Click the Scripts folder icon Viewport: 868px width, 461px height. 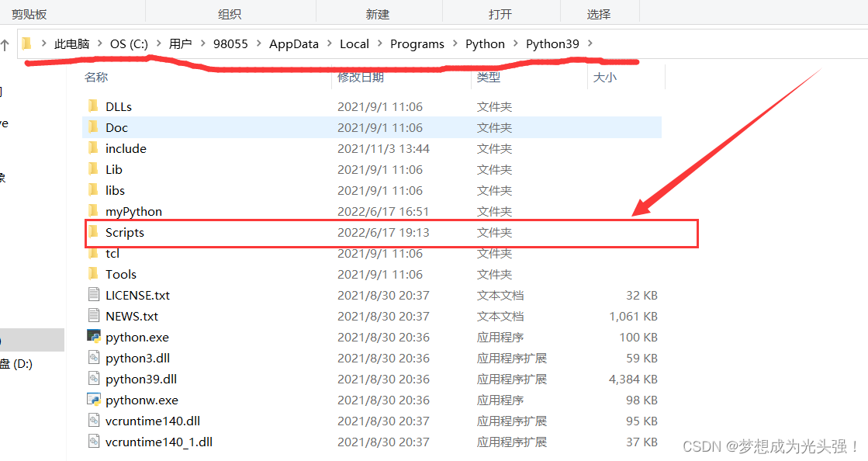click(x=93, y=231)
